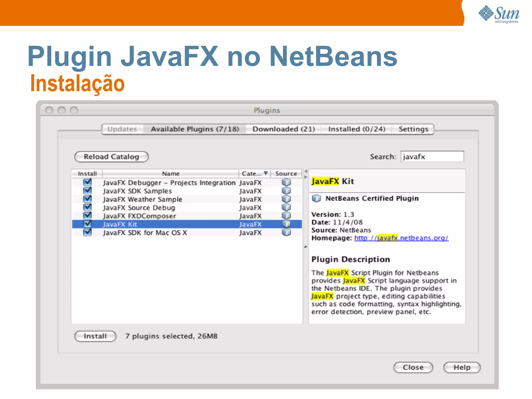Select the JavaFX Kit row
532x399 pixels.
point(187,224)
